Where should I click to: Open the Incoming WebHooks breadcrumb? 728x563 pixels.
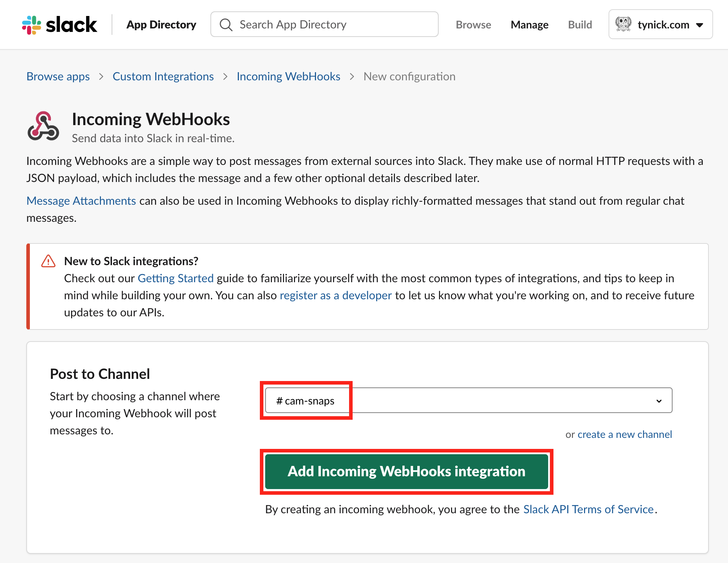pyautogui.click(x=289, y=76)
